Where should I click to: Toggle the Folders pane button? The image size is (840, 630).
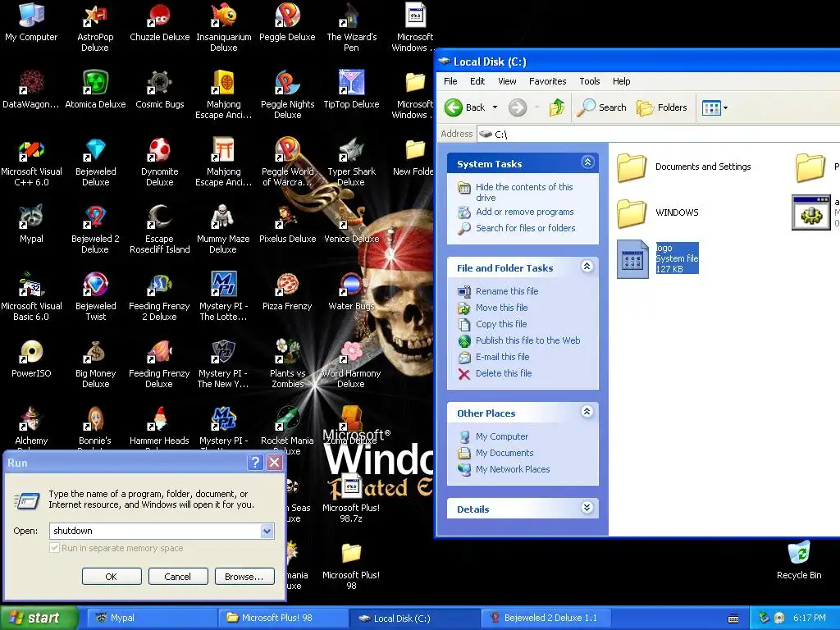tap(662, 107)
